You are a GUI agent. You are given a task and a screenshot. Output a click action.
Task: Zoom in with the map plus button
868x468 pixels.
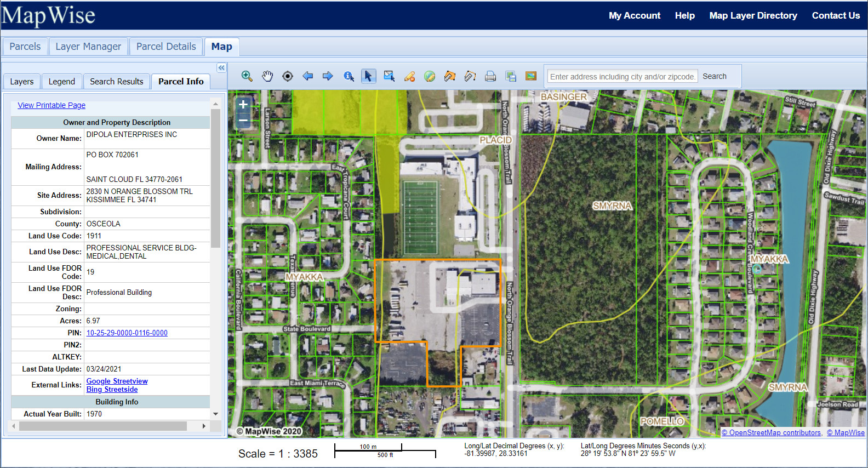243,104
